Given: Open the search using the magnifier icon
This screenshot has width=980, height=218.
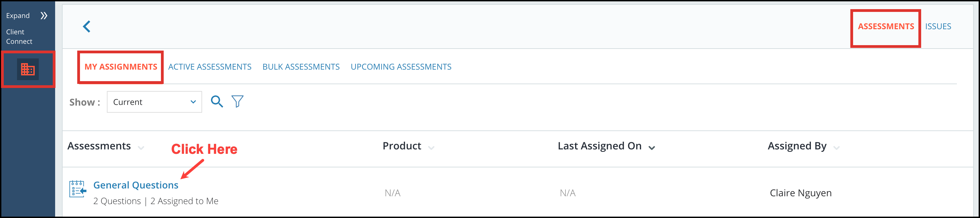Looking at the screenshot, I should pos(217,102).
